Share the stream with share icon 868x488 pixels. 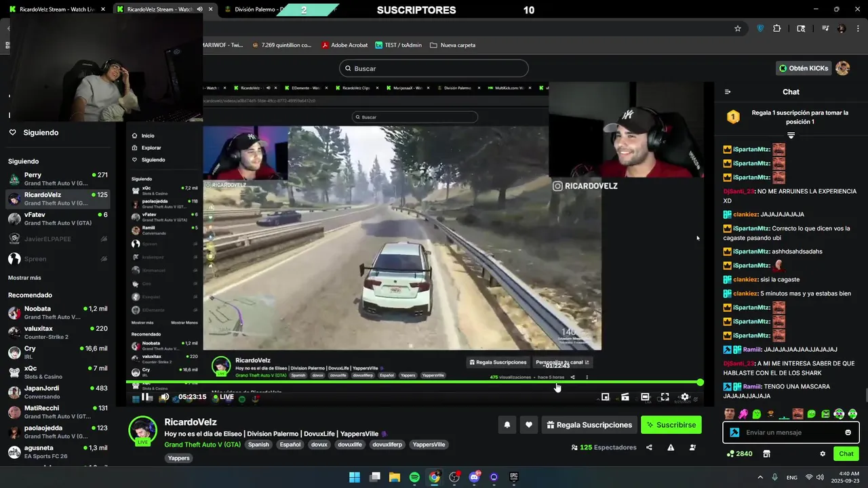(x=649, y=447)
